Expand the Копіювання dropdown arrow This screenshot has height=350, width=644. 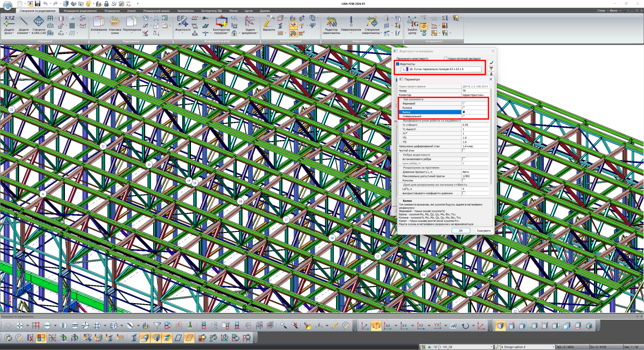(x=99, y=33)
